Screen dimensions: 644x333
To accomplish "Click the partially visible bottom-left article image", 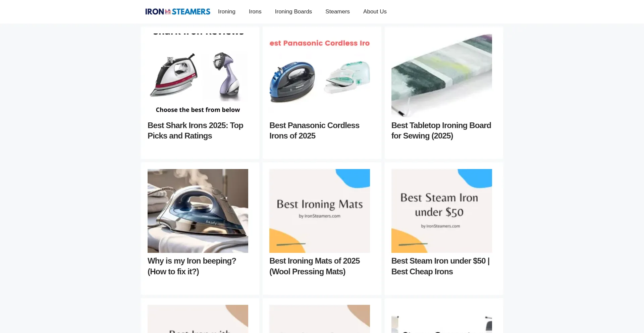I will point(198,319).
